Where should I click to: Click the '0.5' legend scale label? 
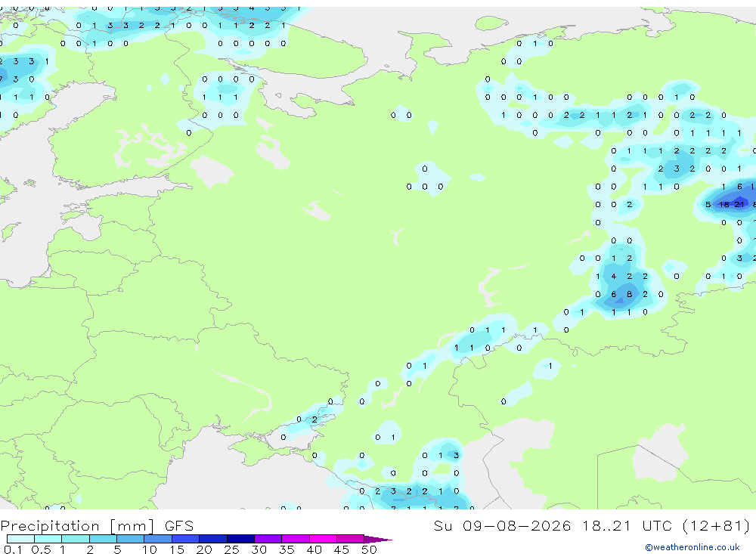[41, 549]
